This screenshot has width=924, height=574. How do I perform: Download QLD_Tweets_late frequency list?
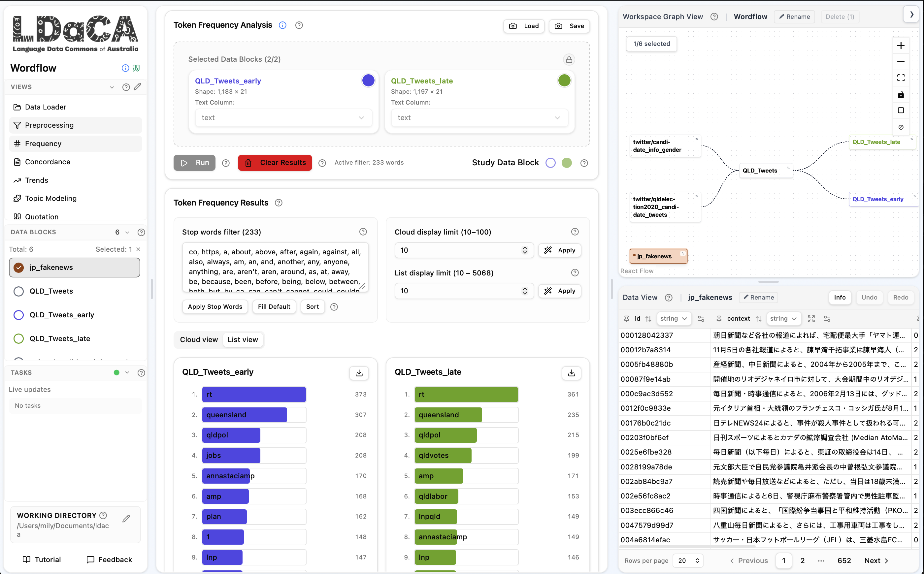(571, 373)
